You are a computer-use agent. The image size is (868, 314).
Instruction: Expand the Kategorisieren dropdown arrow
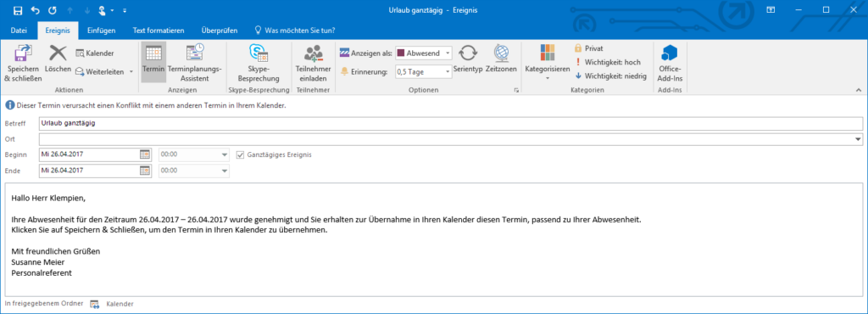(548, 78)
